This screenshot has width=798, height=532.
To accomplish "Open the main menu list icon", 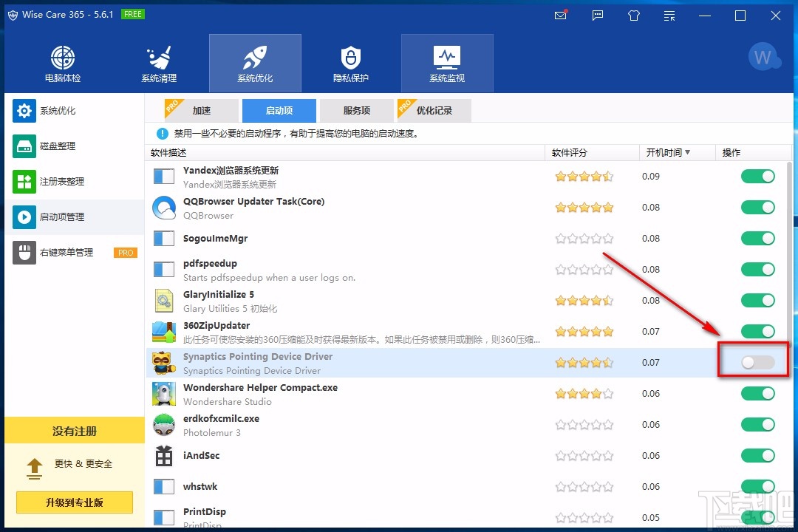I will click(669, 16).
